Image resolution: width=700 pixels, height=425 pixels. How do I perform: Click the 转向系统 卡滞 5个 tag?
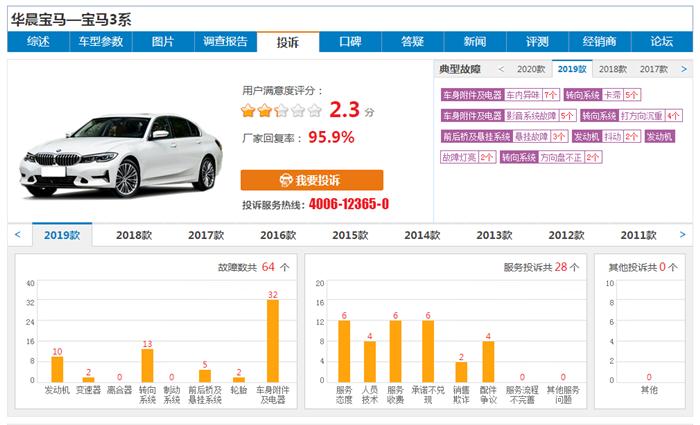pyautogui.click(x=602, y=95)
